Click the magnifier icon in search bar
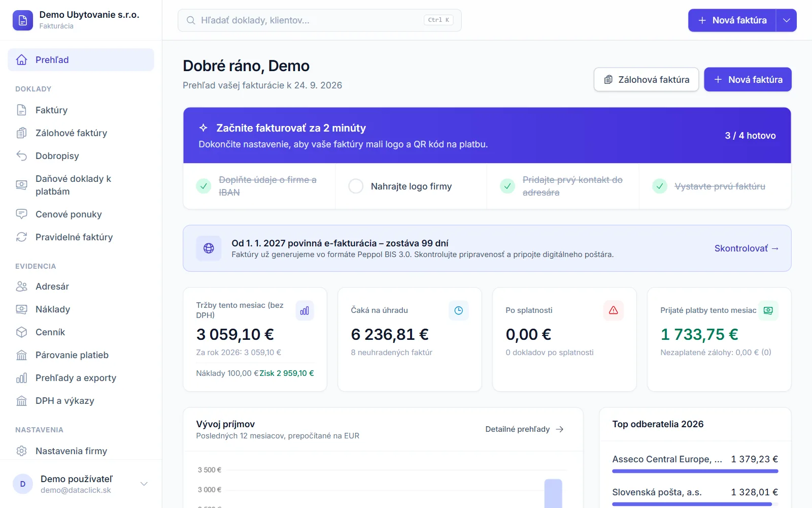Viewport: 812px width, 508px height. click(191, 20)
